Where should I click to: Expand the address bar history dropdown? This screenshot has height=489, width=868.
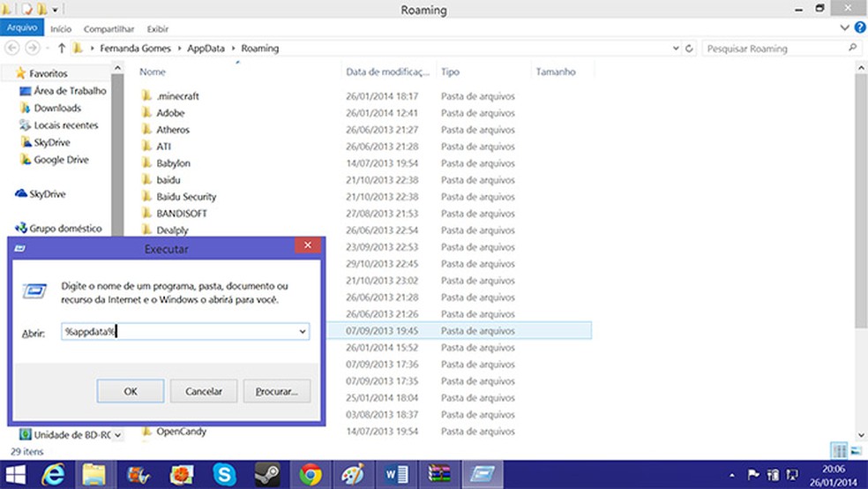pos(675,49)
